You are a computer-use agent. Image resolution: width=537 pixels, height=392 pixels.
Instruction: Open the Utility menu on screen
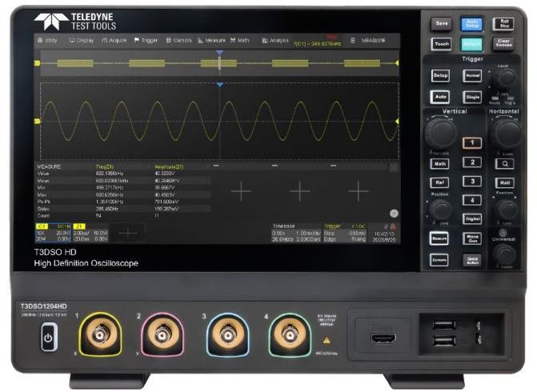[47, 40]
